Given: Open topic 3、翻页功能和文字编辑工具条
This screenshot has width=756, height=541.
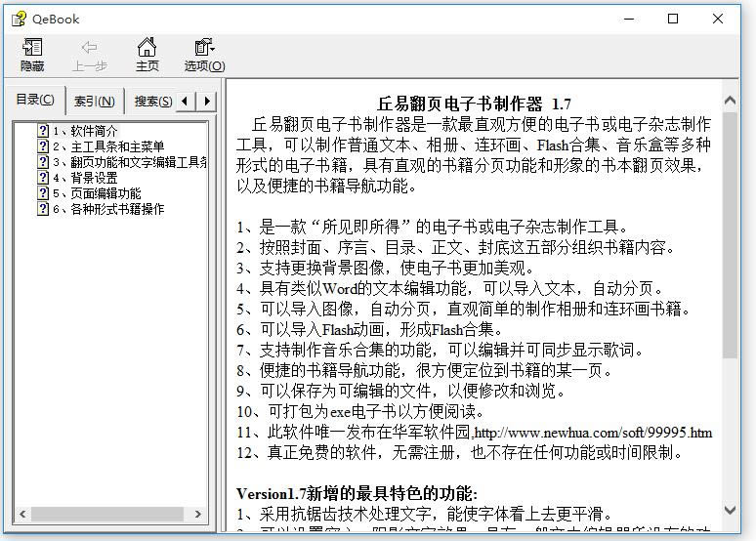Looking at the screenshot, I should point(130,162).
